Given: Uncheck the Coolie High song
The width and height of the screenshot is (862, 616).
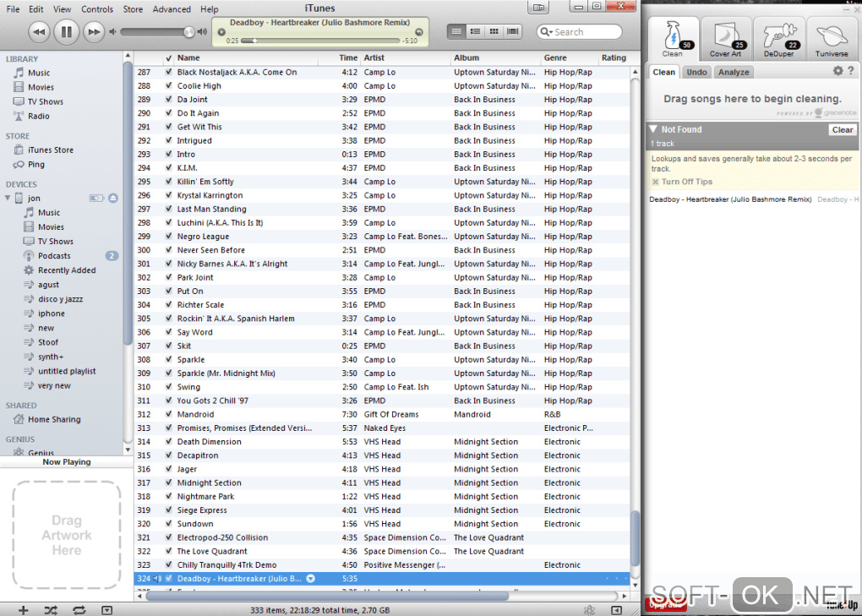Looking at the screenshot, I should pos(169,85).
